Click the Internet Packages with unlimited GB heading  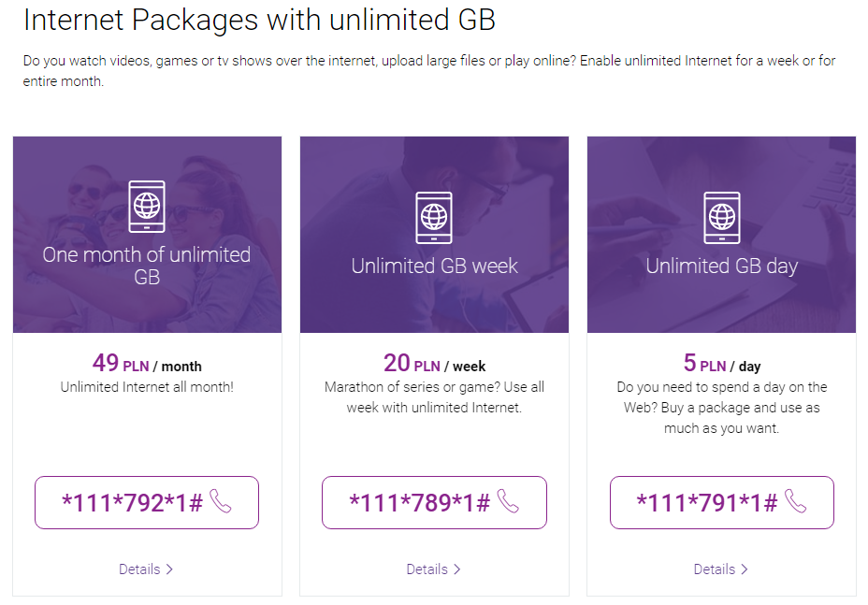click(x=259, y=20)
